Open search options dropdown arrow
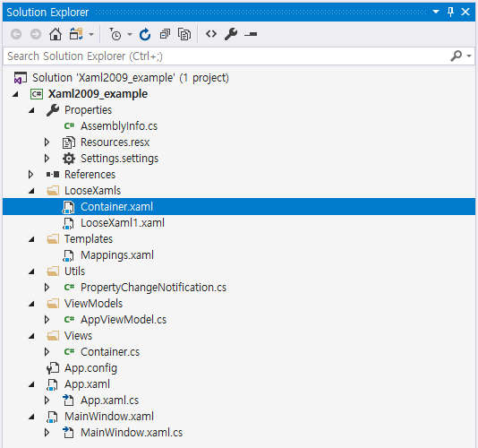 pyautogui.click(x=469, y=56)
